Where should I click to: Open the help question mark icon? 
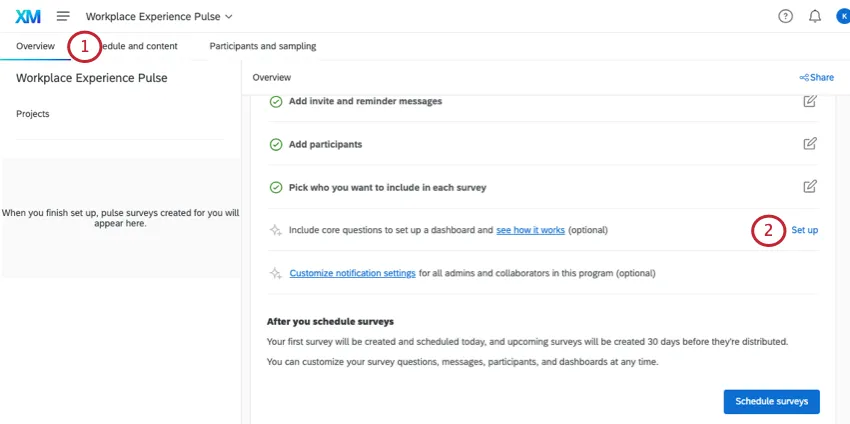pos(785,16)
